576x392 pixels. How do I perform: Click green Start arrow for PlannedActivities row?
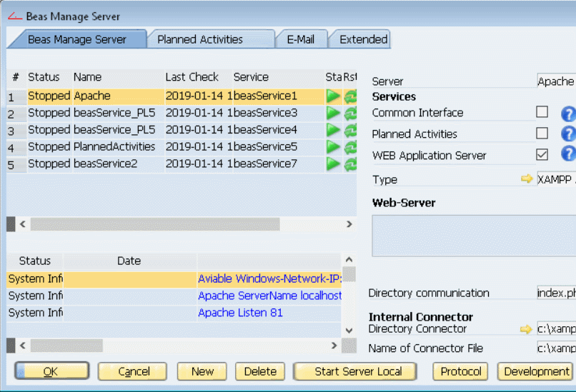pyautogui.click(x=333, y=147)
